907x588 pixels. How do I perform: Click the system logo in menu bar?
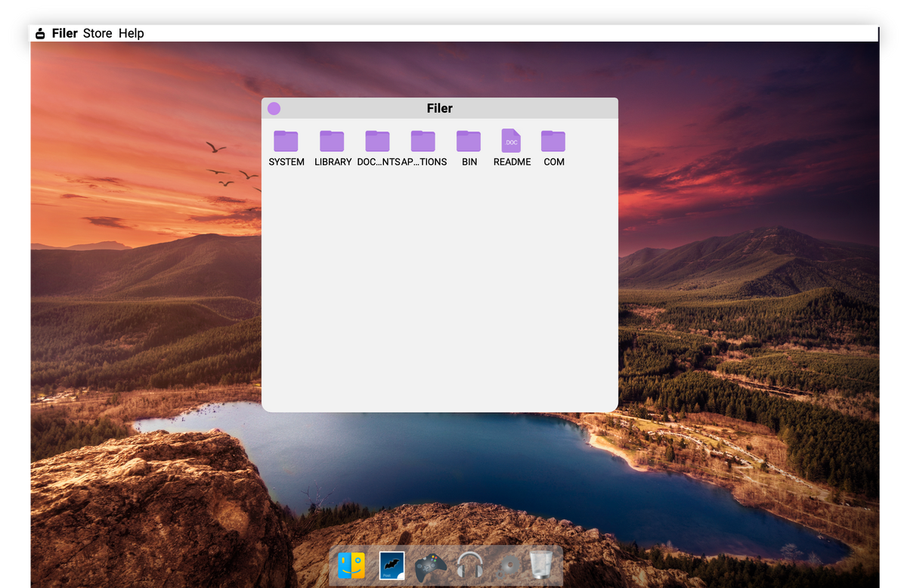(41, 33)
